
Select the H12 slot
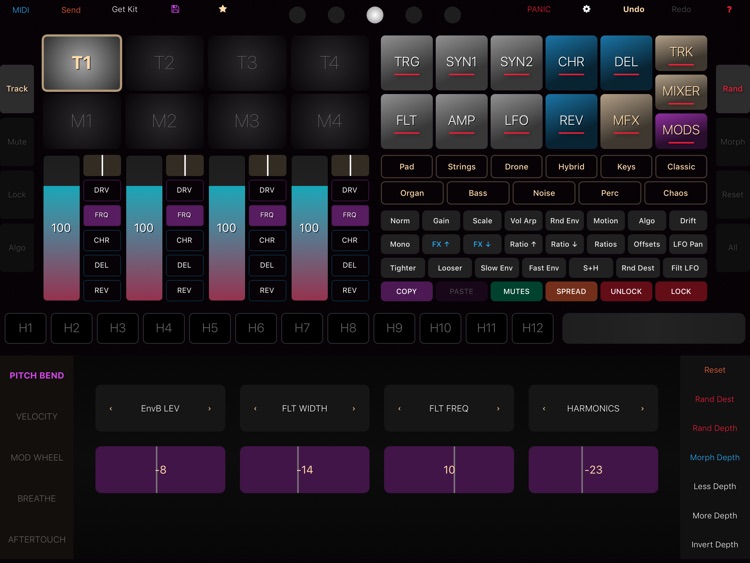point(532,328)
